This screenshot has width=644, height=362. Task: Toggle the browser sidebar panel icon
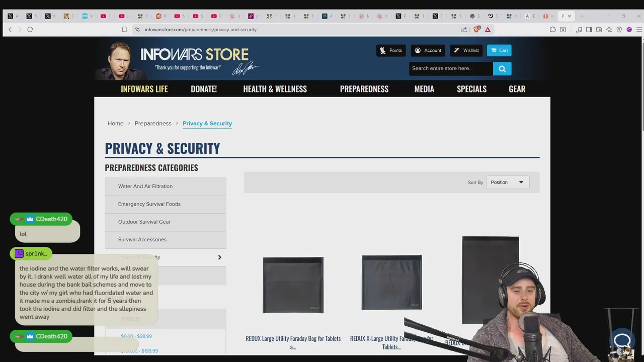point(589,30)
